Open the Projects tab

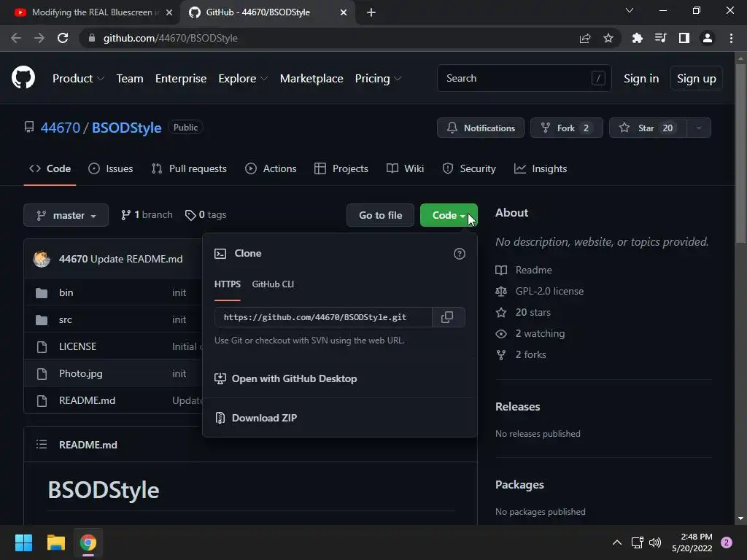pyautogui.click(x=341, y=168)
